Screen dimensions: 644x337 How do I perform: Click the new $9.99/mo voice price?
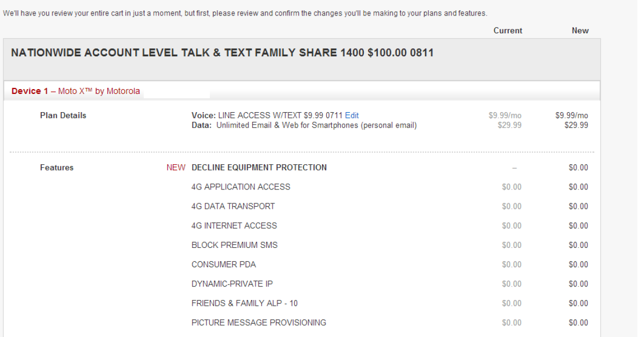pos(572,115)
